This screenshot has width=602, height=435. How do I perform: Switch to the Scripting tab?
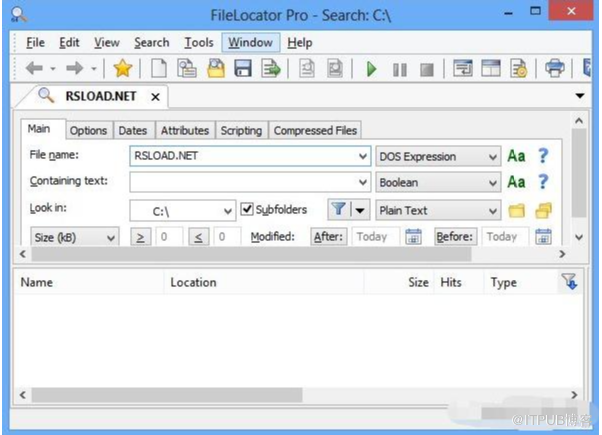tap(241, 131)
